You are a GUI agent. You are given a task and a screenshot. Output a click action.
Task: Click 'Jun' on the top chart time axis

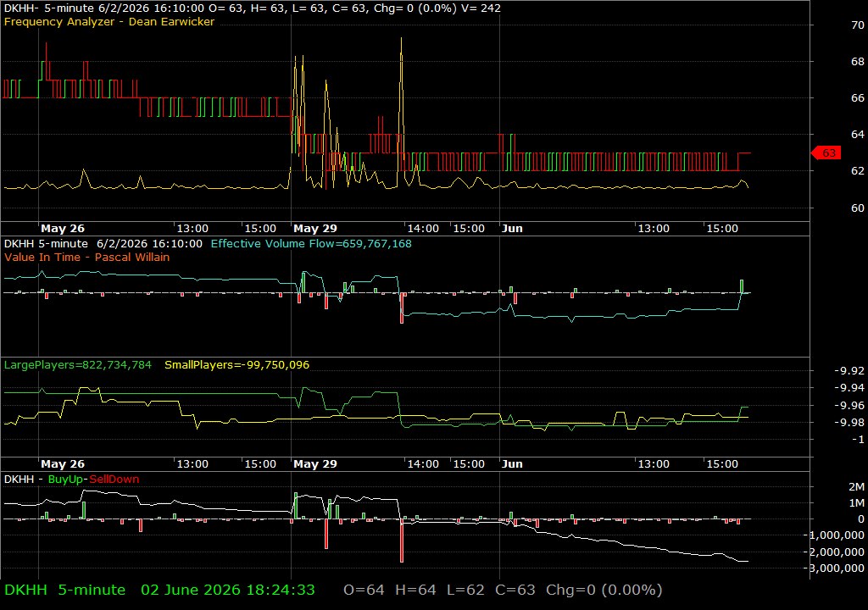click(512, 229)
